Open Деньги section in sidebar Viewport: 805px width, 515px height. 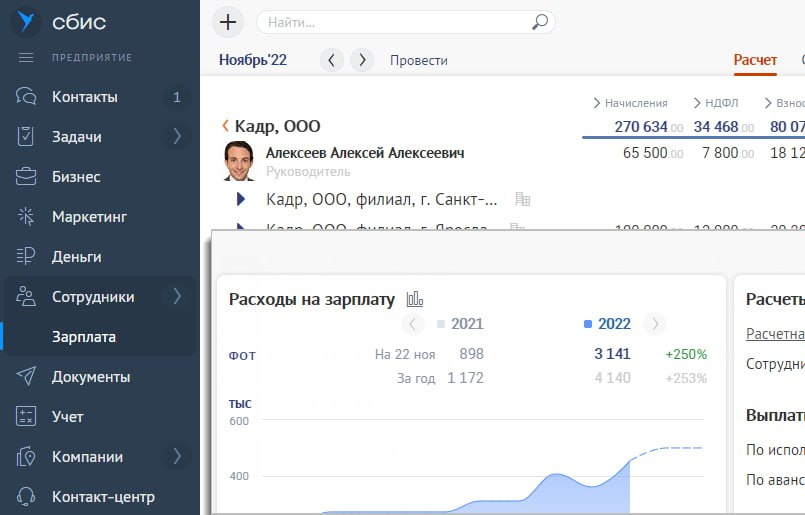point(76,257)
